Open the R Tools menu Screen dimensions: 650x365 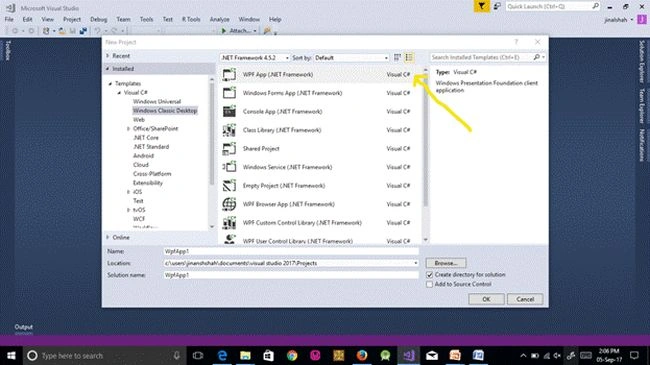pyautogui.click(x=191, y=19)
